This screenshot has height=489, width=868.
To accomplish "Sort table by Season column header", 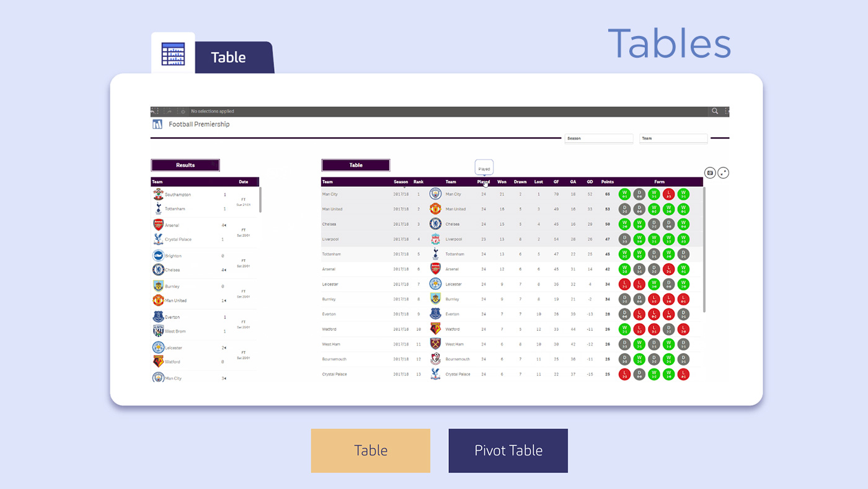I will click(401, 182).
